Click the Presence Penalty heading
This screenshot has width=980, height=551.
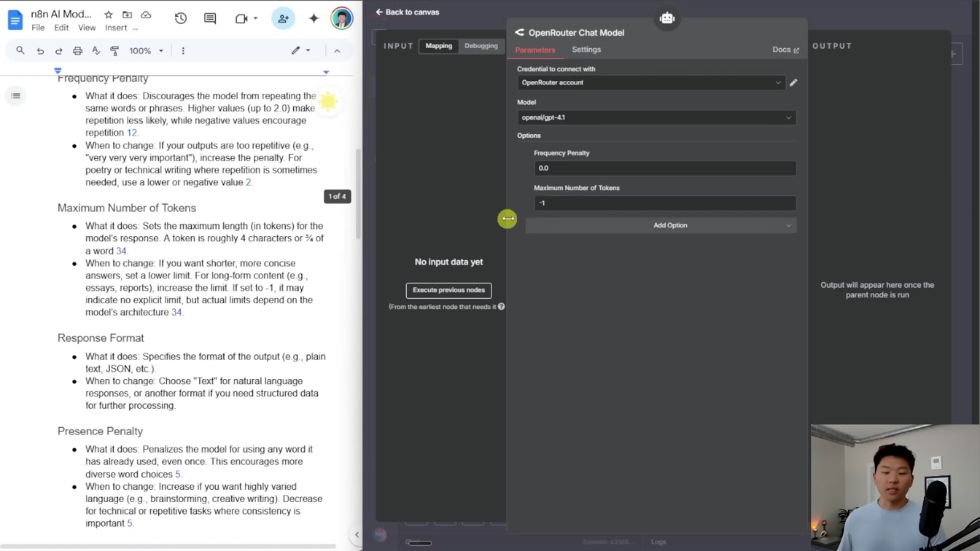(x=101, y=431)
